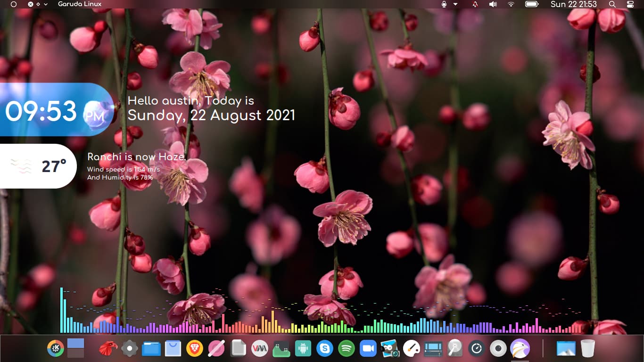Viewport: 644px width, 362px height.
Task: Click the Sun 22 21:53 clock
Action: (573, 4)
